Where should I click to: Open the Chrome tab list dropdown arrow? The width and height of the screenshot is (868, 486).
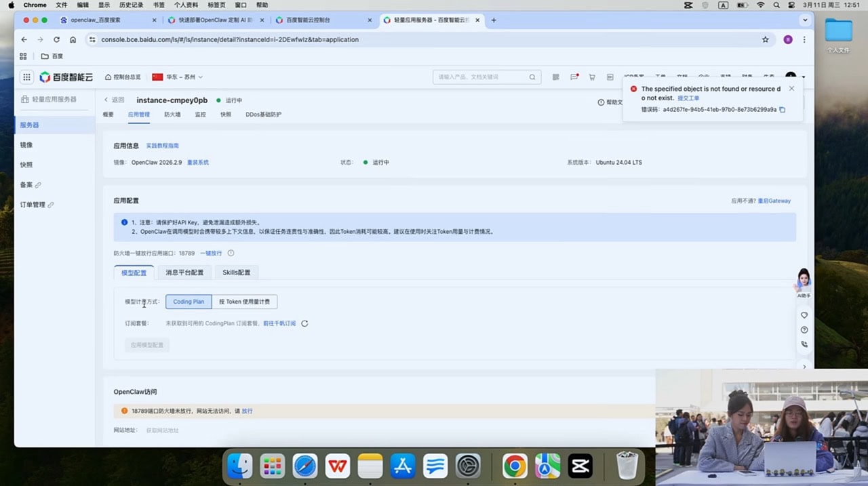[x=805, y=20]
